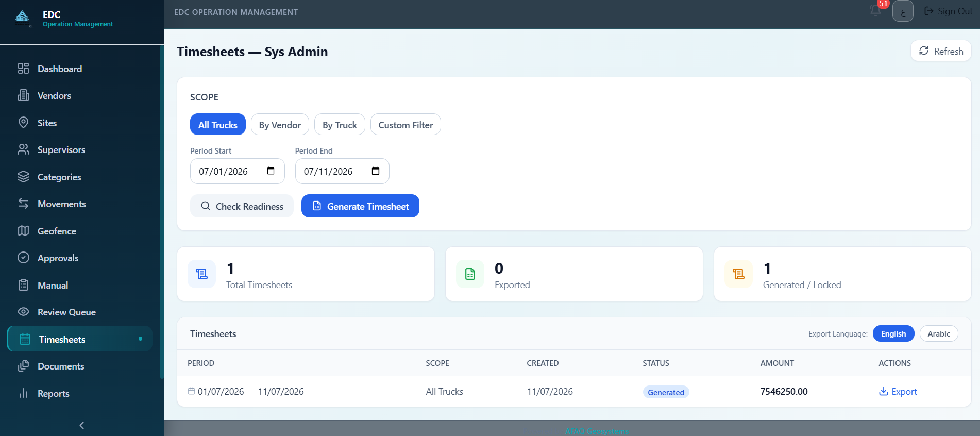Viewport: 980px width, 436px height.
Task: Click the Supervisors people icon
Action: [x=24, y=149]
